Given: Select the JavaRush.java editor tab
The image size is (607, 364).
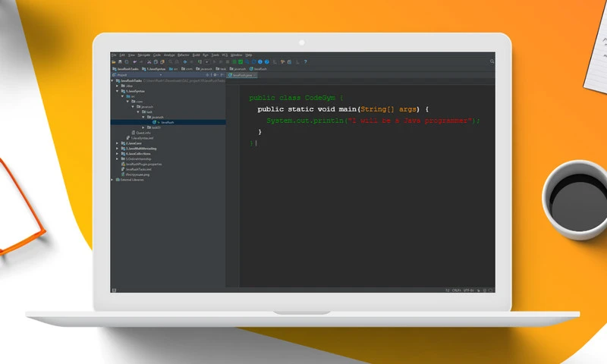Looking at the screenshot, I should 242,75.
